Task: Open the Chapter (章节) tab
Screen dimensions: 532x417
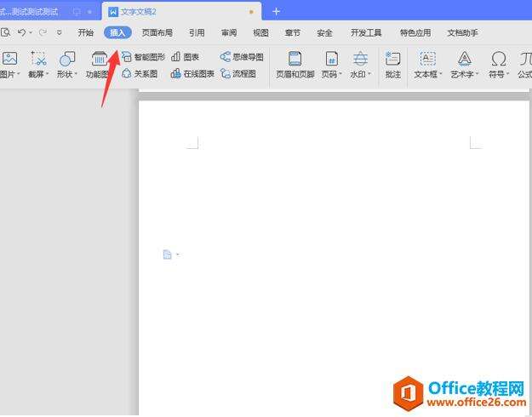Action: click(293, 32)
